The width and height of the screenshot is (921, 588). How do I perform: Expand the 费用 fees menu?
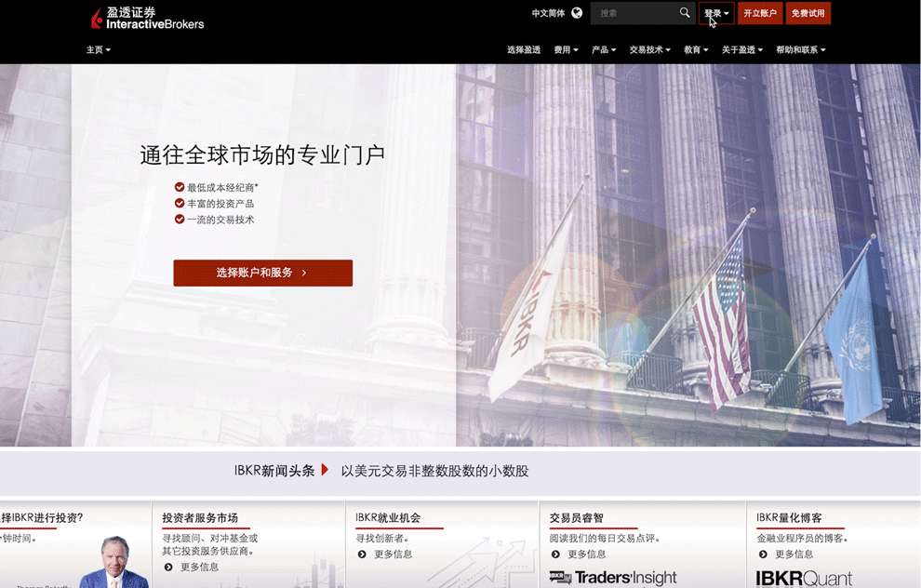tap(566, 50)
